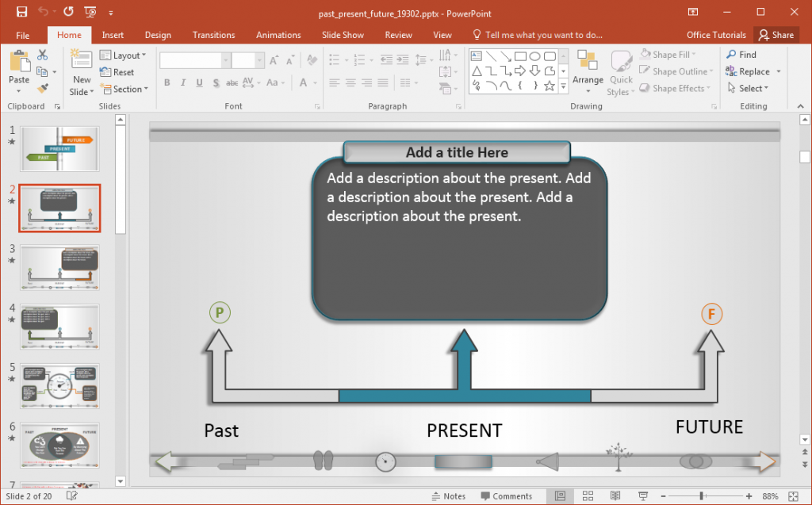Toggle italic formatting
The height and width of the screenshot is (505, 812).
coord(182,82)
